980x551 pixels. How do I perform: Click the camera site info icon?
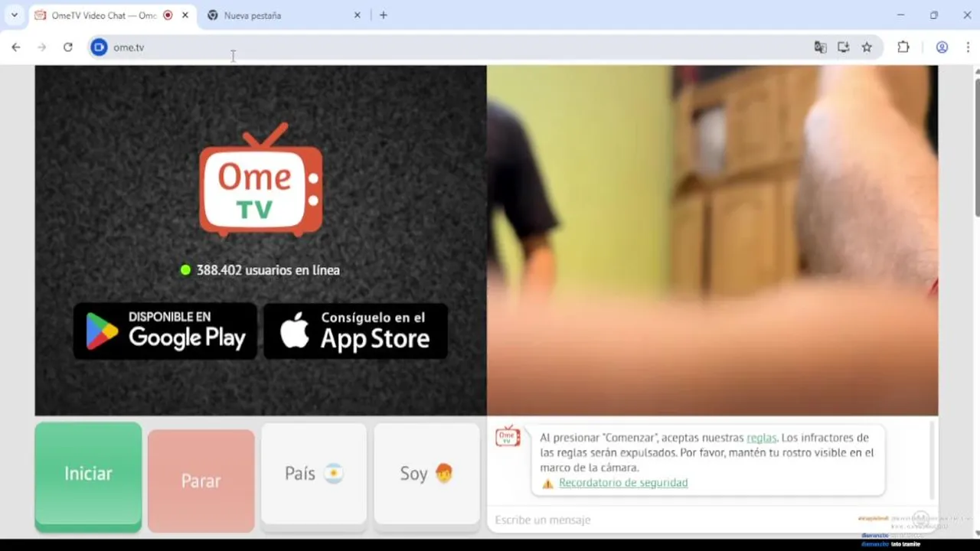coord(99,47)
